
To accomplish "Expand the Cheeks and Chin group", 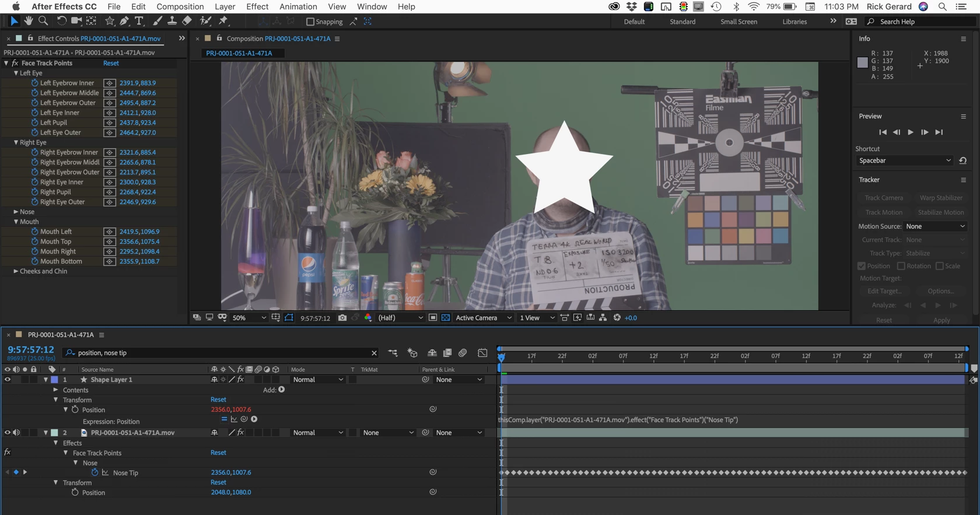I will (x=16, y=271).
